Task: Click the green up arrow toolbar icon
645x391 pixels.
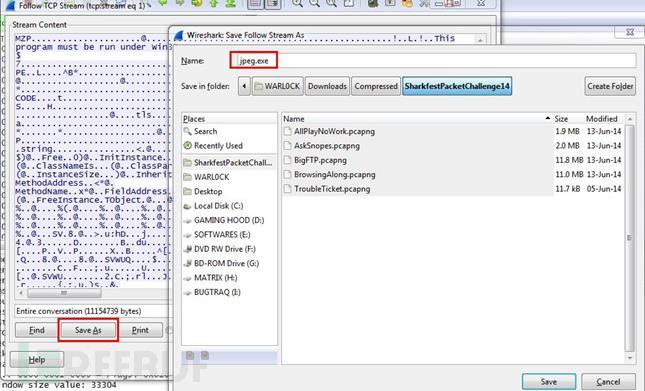Action: (213, 3)
